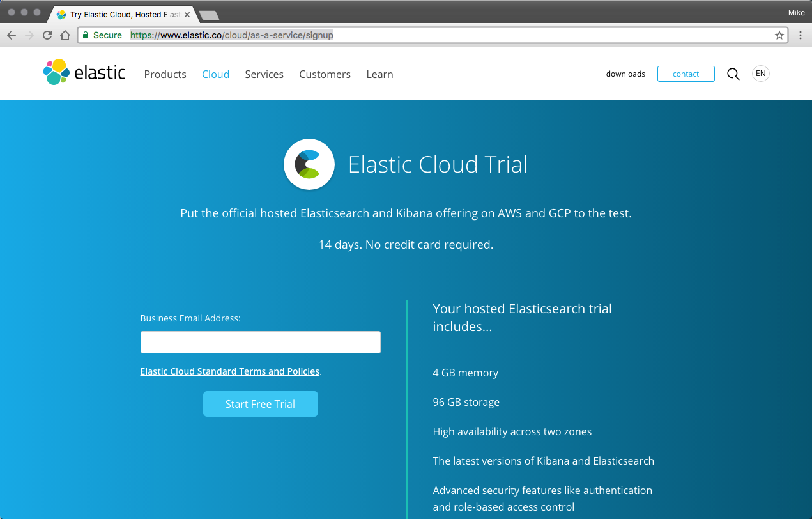This screenshot has width=812, height=519.
Task: Open the Services menu
Action: [x=264, y=74]
